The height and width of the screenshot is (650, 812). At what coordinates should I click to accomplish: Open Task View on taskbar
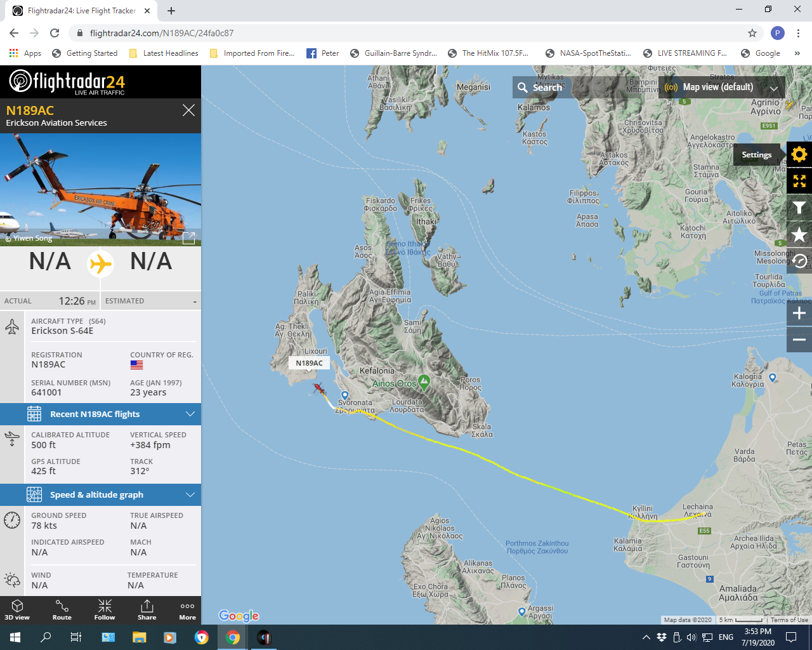pyautogui.click(x=75, y=637)
